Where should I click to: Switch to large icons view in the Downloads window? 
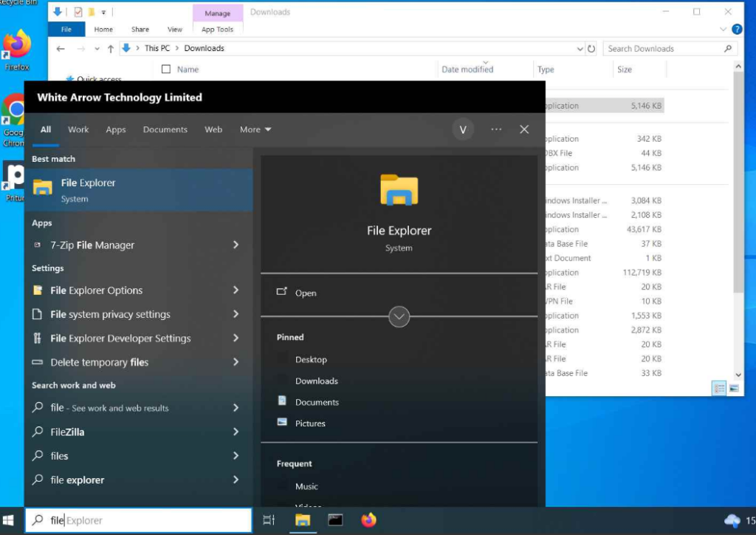coord(734,388)
